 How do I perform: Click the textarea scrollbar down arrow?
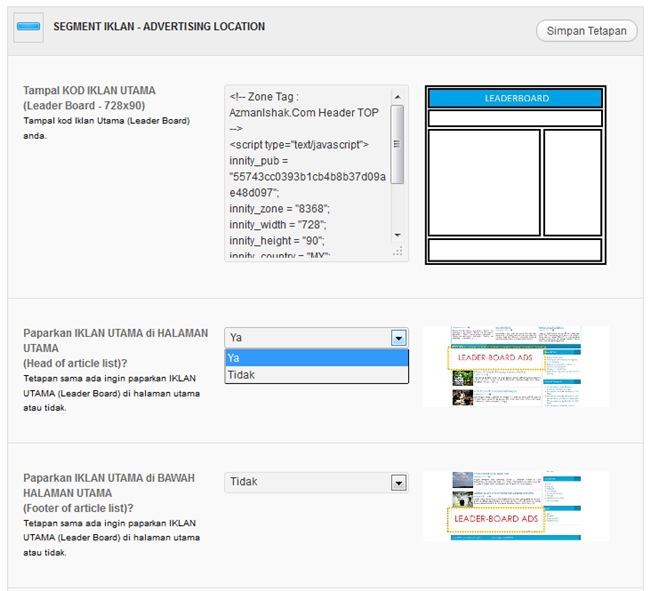(x=397, y=235)
